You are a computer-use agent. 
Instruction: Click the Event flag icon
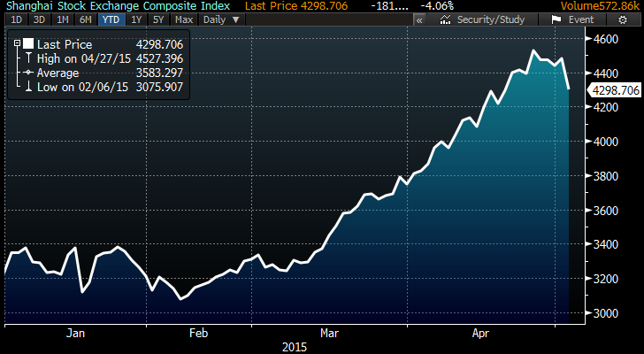point(556,19)
